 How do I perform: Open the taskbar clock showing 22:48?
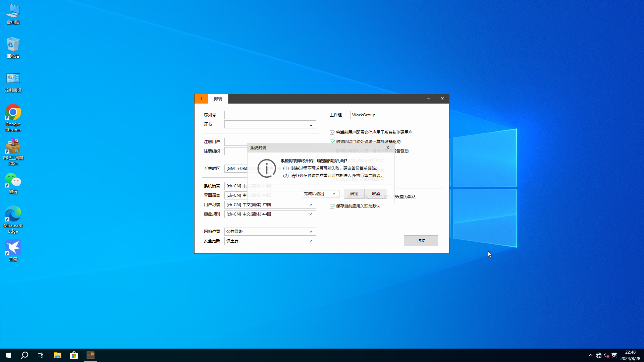(x=630, y=355)
